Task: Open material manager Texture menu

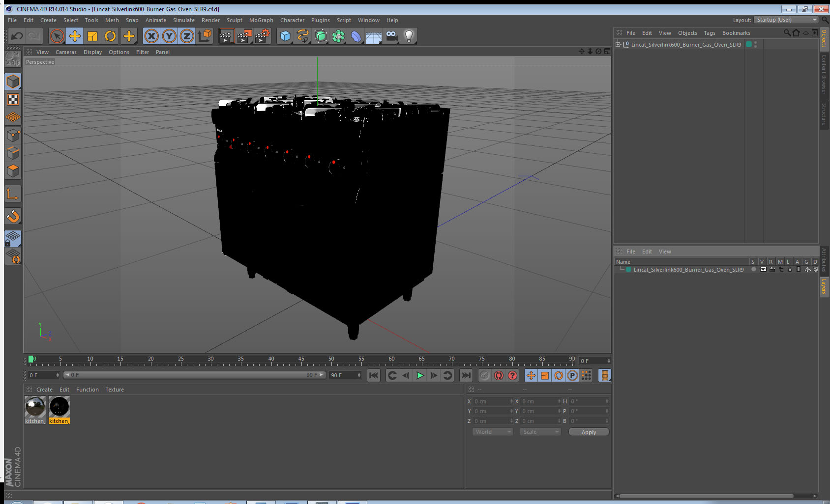Action: (115, 390)
